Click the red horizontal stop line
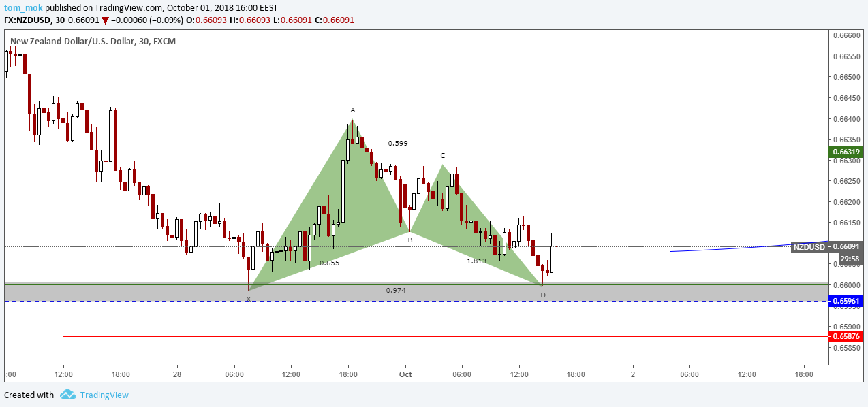868x407 pixels. pyautogui.click(x=445, y=336)
